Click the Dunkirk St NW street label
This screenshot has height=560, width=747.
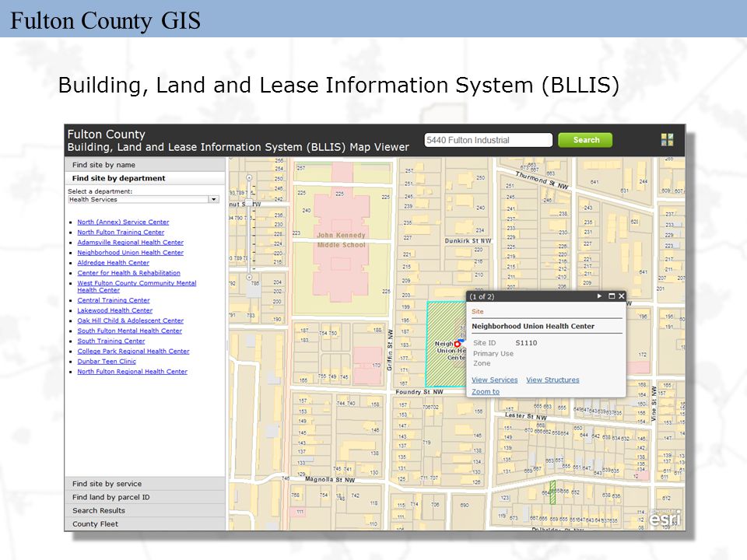point(468,241)
